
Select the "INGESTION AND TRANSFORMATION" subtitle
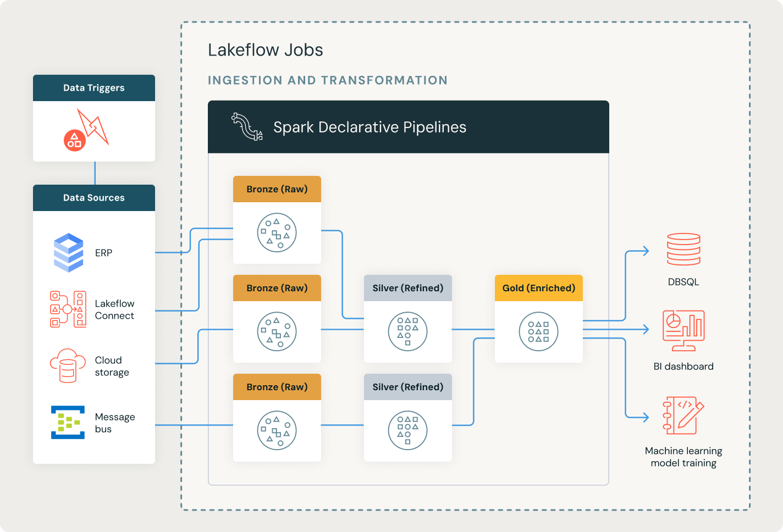coord(328,80)
